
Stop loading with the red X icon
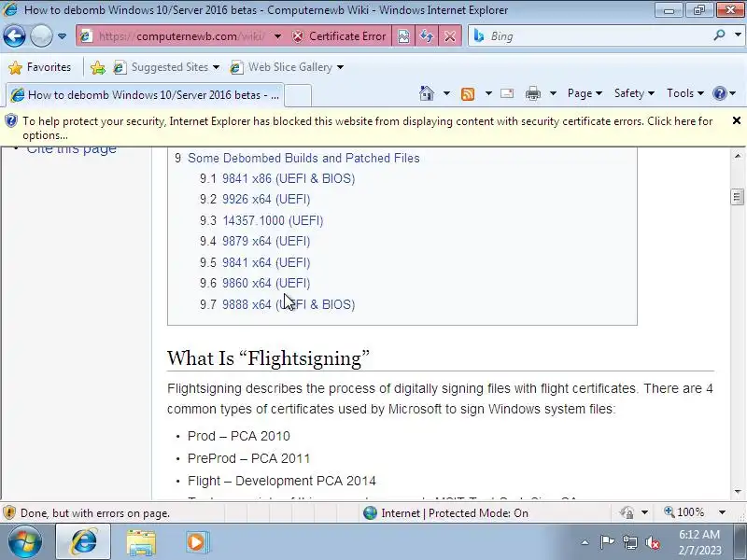pyautogui.click(x=450, y=36)
